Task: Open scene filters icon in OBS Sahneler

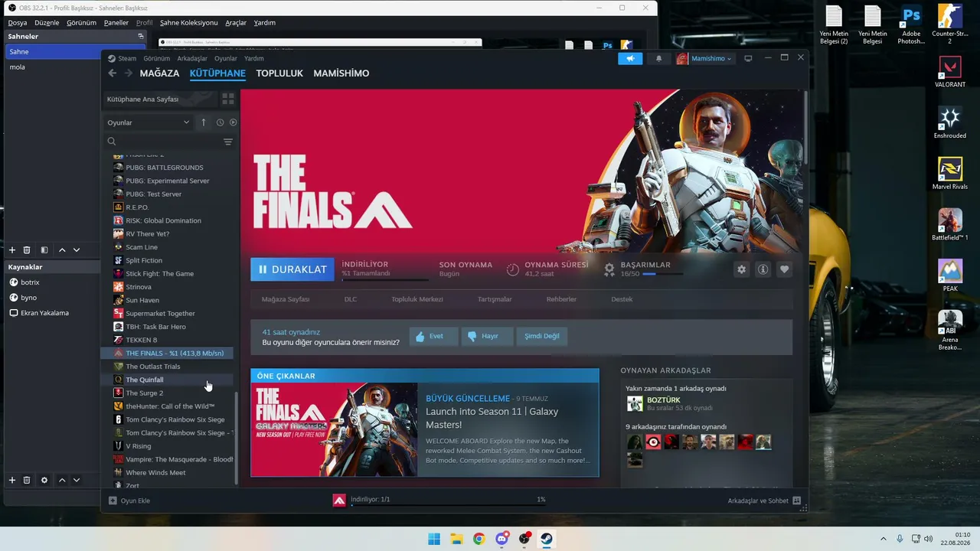Action: tap(44, 250)
